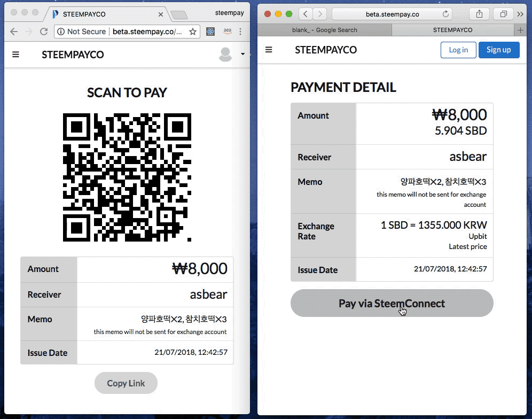The image size is (532, 419).
Task: Reload page in Safari address bar
Action: pyautogui.click(x=445, y=14)
